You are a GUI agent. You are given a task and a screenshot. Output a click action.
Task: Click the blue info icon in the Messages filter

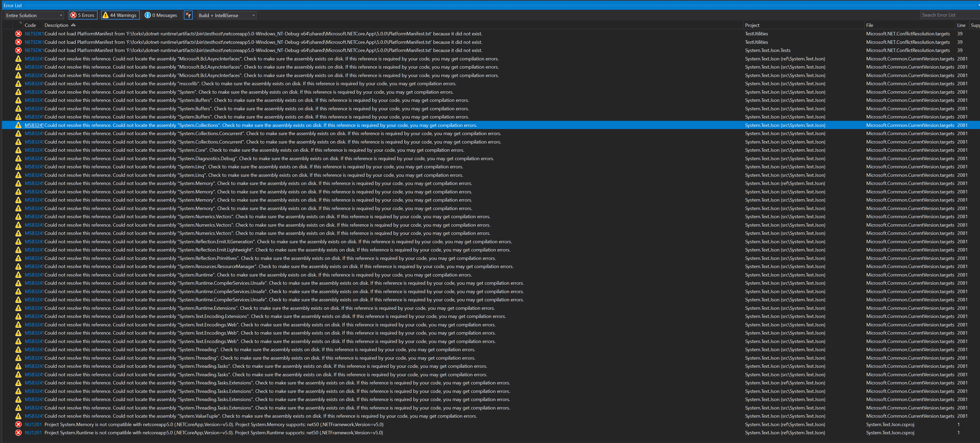pyautogui.click(x=148, y=15)
